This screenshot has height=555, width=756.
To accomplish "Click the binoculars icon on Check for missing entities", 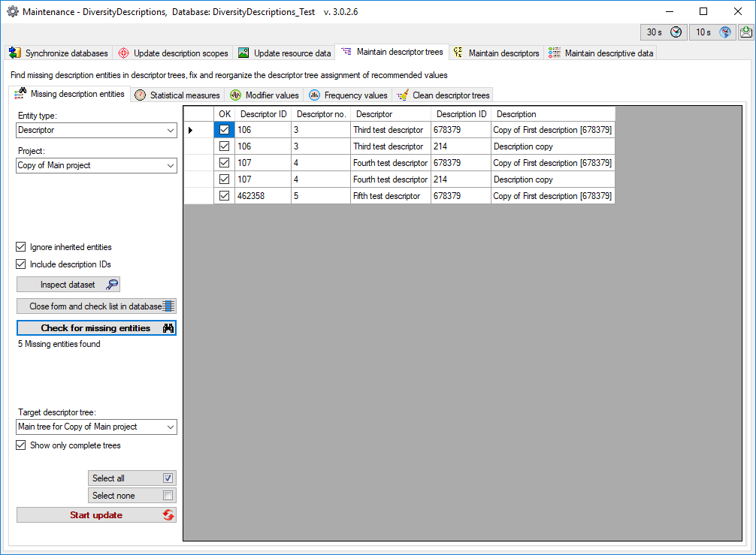I will [168, 328].
